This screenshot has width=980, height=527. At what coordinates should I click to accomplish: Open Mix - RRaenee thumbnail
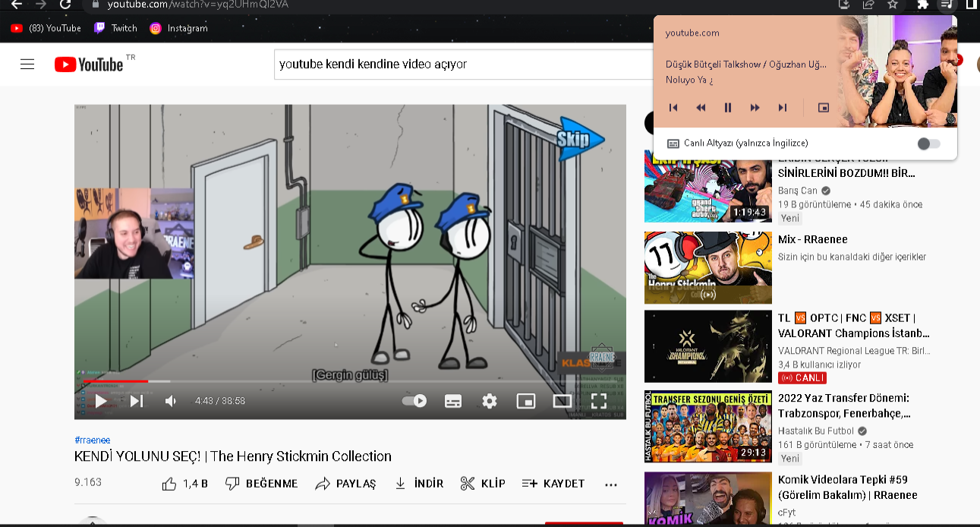[x=707, y=268]
